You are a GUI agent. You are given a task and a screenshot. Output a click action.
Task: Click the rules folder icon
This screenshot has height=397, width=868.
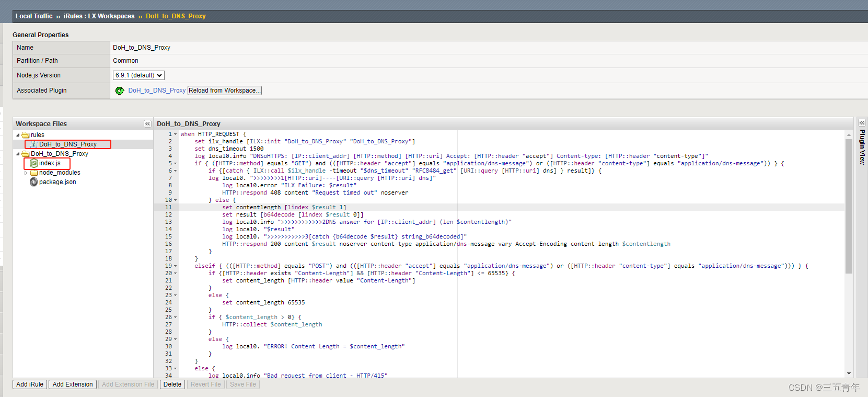(x=26, y=135)
